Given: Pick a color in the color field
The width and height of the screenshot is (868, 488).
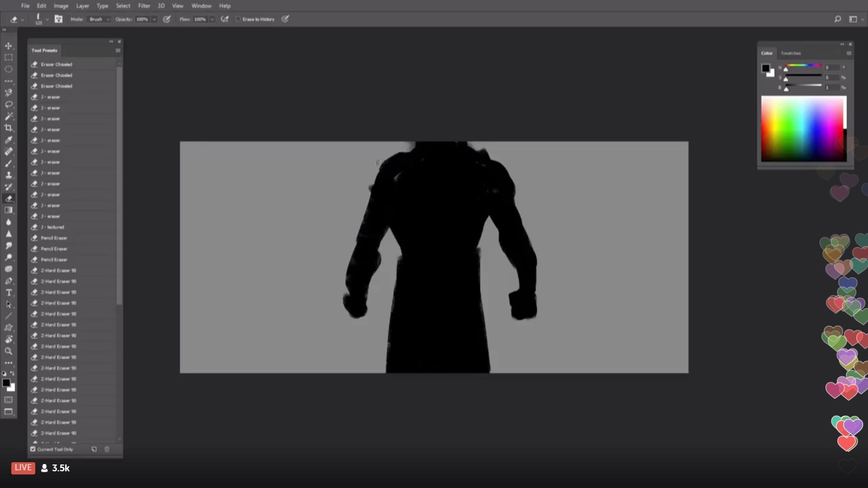Looking at the screenshot, I should pos(803,129).
